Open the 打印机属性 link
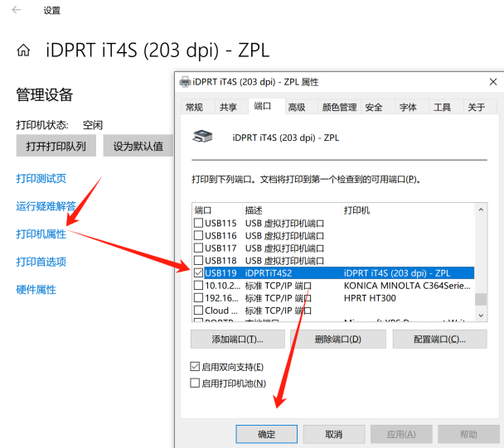Screen dimensions: 504x448 coord(41,234)
